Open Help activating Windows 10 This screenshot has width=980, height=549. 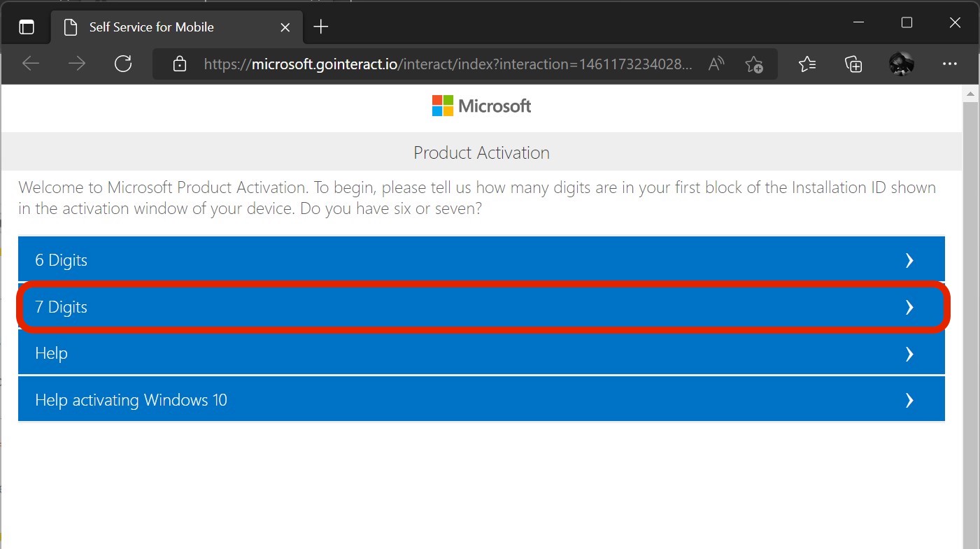pos(481,400)
